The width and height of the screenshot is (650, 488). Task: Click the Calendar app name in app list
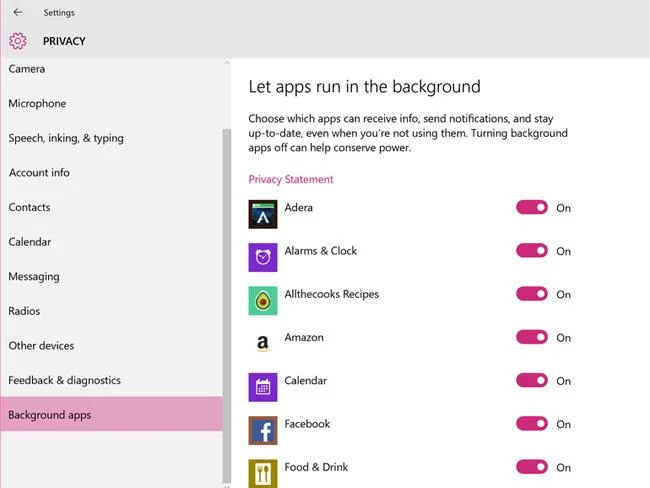[306, 381]
